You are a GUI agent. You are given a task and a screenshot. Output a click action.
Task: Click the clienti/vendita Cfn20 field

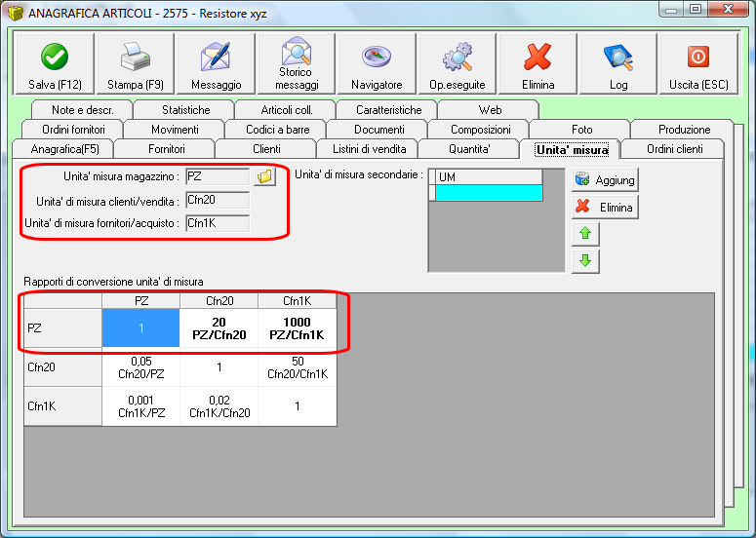coord(218,200)
